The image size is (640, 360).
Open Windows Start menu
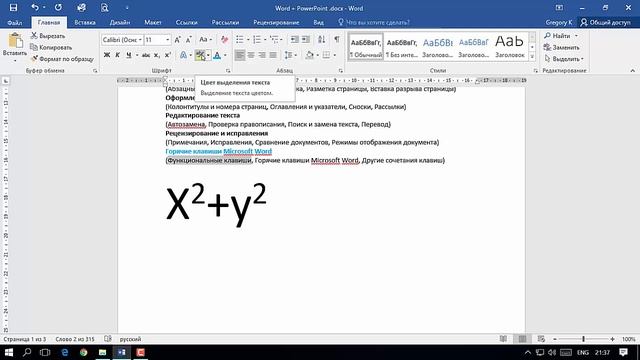click(9, 352)
